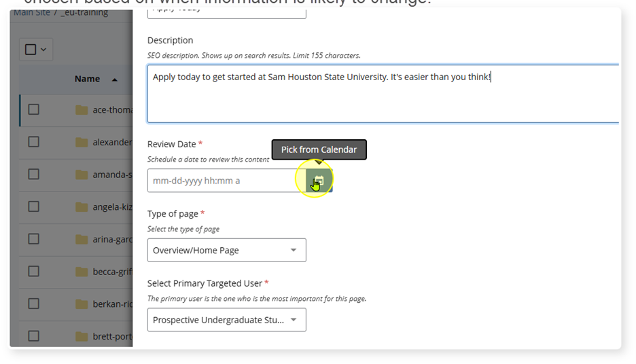The image size is (636, 364).
Task: Click the becca-grif folder icon
Action: (x=82, y=272)
